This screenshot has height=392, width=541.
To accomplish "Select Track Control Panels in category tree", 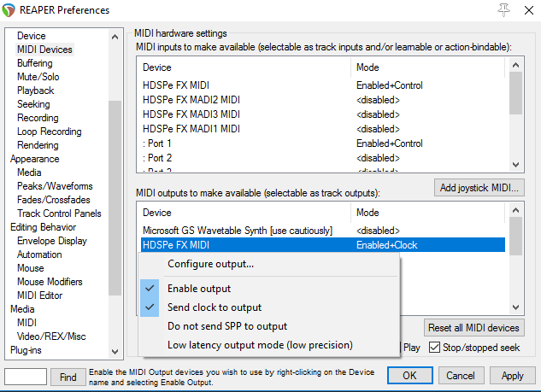I will (x=59, y=214).
